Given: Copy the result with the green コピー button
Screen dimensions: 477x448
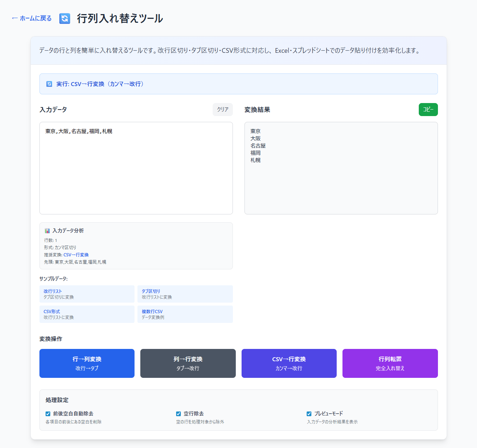Looking at the screenshot, I should pos(428,110).
